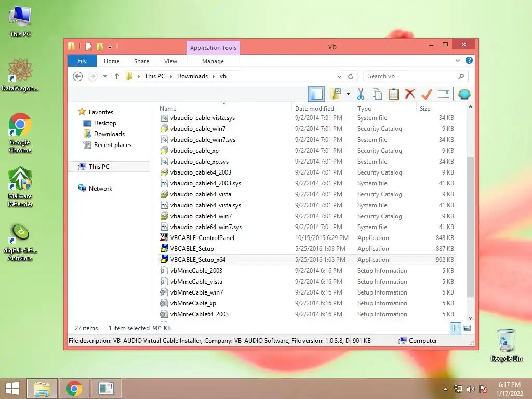This screenshot has width=532, height=399.
Task: Click the Paste clipboard toolbar icon
Action: [394, 94]
